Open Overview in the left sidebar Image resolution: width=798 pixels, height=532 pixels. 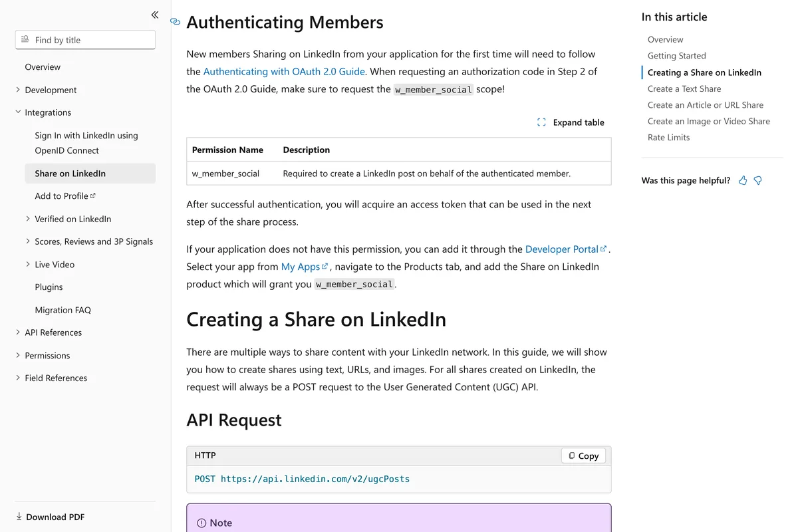pyautogui.click(x=43, y=67)
